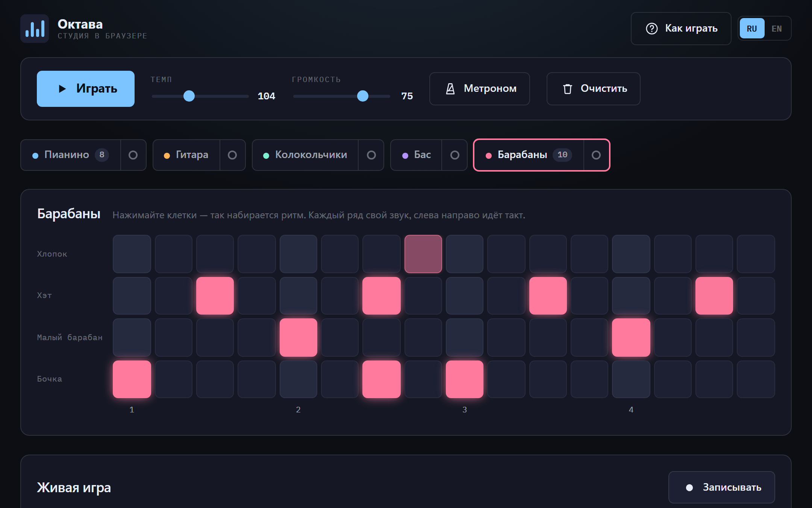Switch to the Гитара instrument tab
The width and height of the screenshot is (812, 508).
click(x=186, y=155)
